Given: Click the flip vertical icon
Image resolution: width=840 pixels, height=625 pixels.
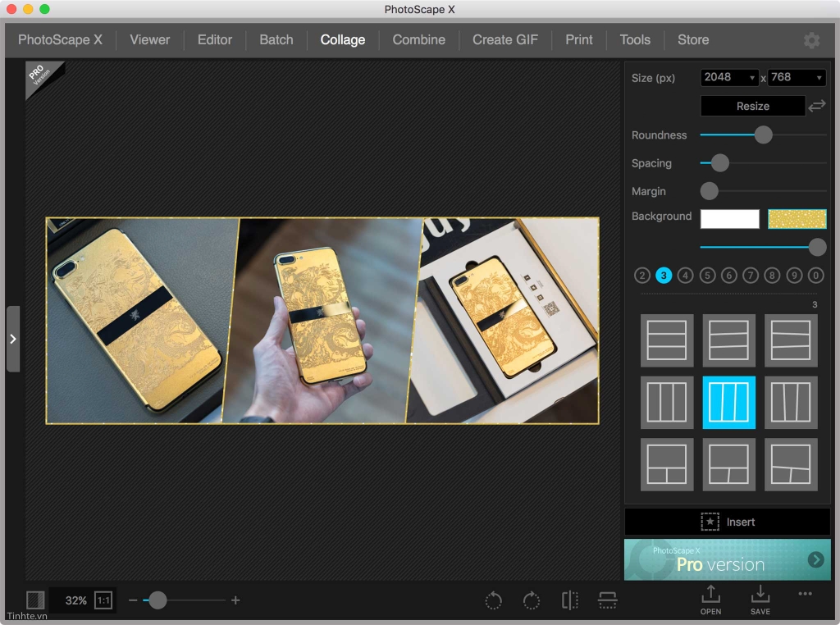Looking at the screenshot, I should pos(608,600).
